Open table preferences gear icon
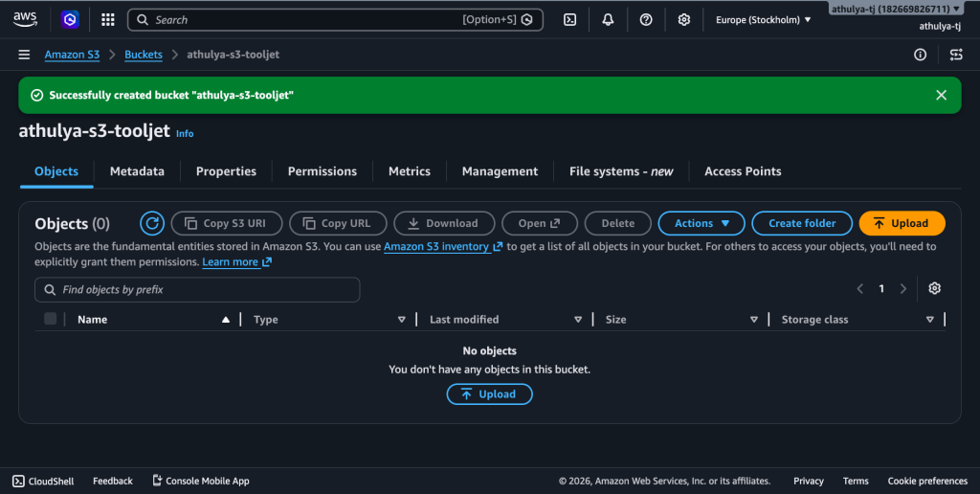 [934, 288]
